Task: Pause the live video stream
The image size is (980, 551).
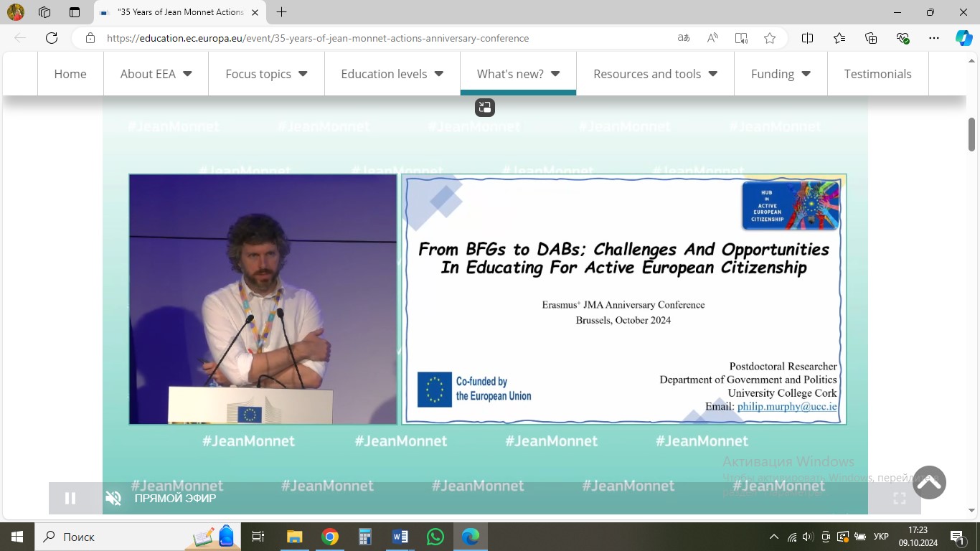Action: (x=70, y=498)
